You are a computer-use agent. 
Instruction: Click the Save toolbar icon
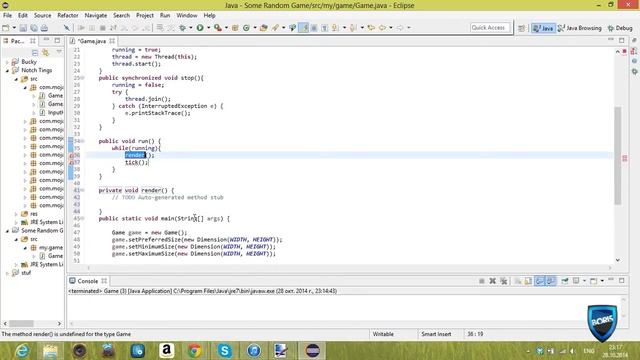tap(23, 28)
